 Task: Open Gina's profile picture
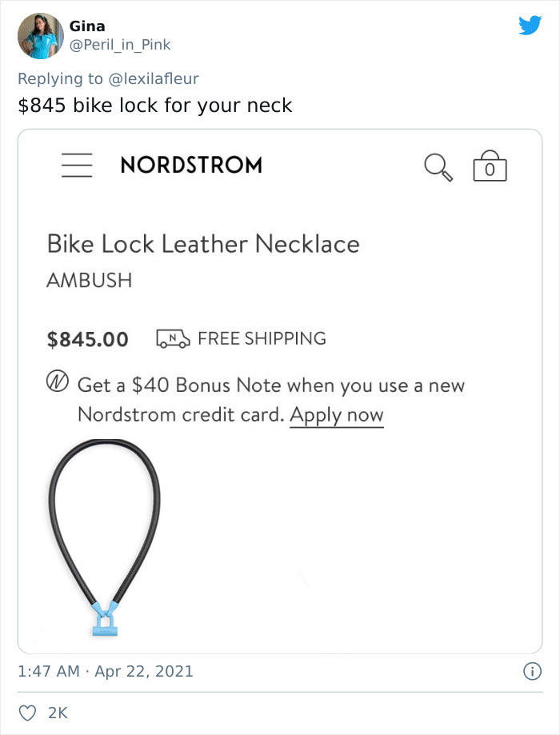(x=39, y=34)
